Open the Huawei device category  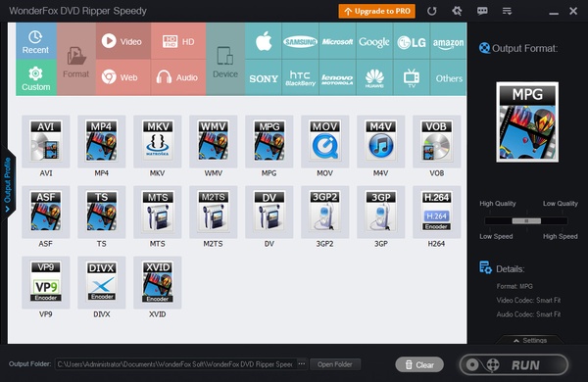point(374,78)
